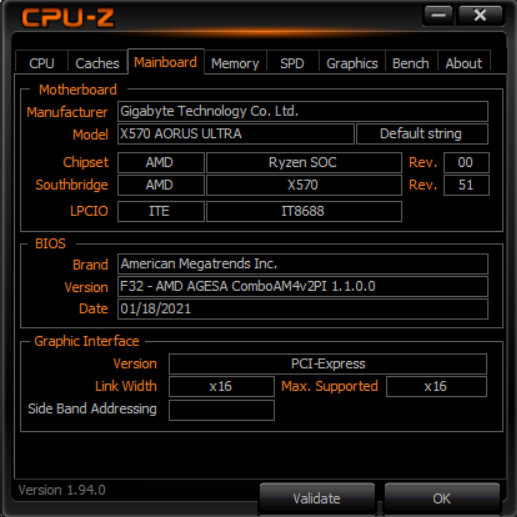This screenshot has width=517, height=517.
Task: Click the BIOS version F32 field
Action: coord(303,286)
